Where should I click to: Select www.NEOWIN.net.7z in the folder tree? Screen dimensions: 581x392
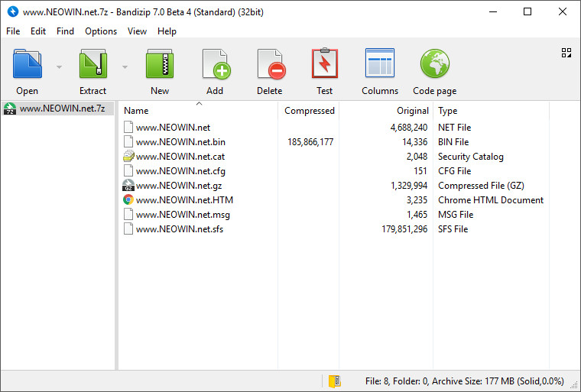pyautogui.click(x=62, y=109)
